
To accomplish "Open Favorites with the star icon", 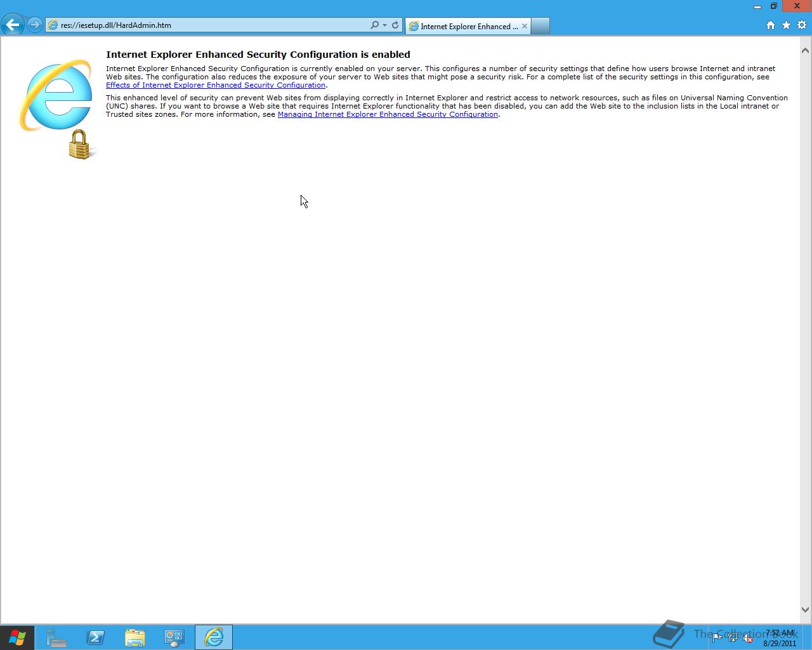I will tap(786, 25).
